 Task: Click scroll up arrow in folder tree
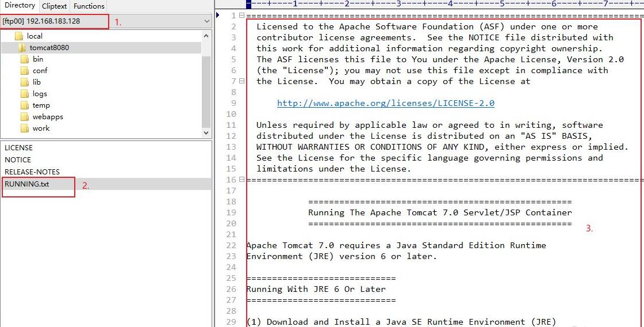tap(206, 36)
